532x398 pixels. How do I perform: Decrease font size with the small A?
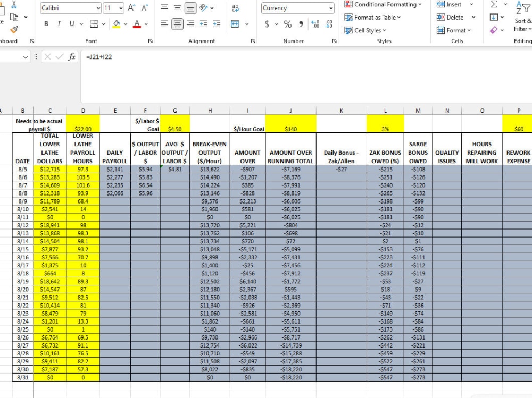click(x=145, y=8)
